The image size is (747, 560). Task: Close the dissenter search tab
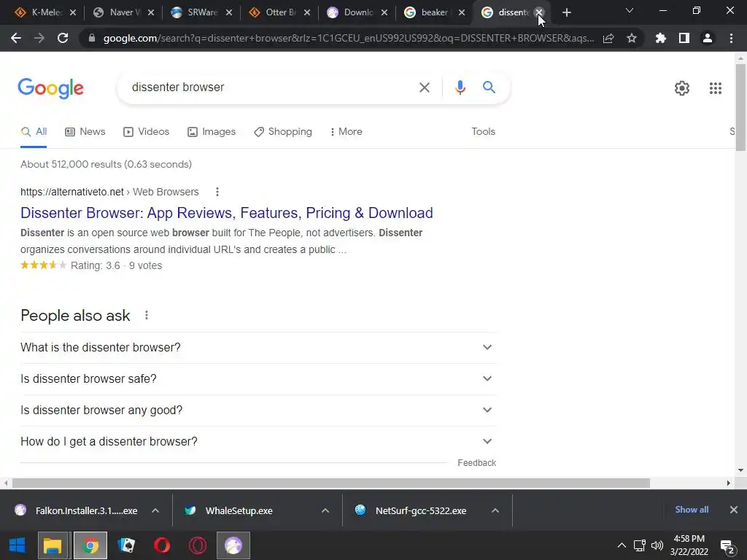point(539,12)
